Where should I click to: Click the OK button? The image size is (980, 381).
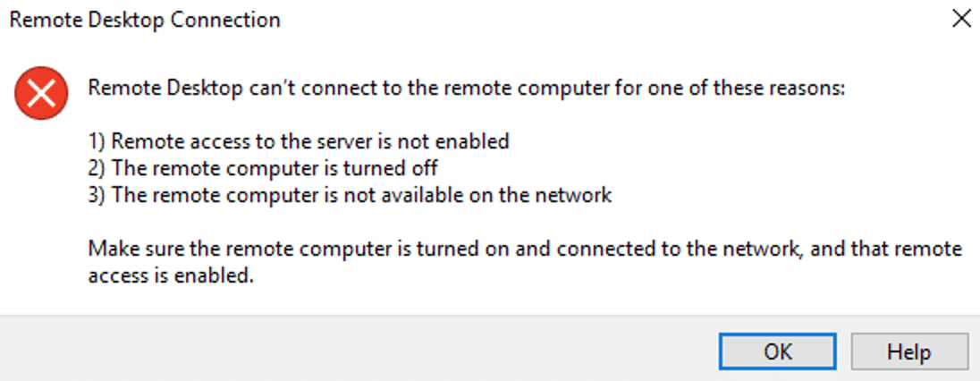777,351
